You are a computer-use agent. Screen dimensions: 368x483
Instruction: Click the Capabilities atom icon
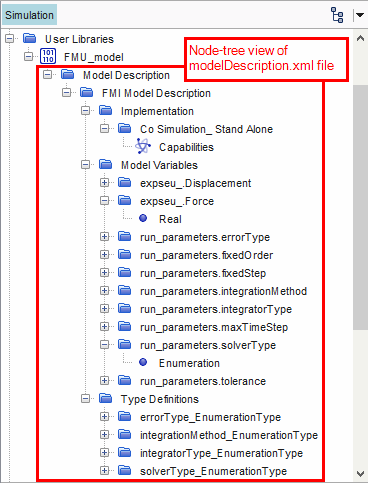point(143,146)
